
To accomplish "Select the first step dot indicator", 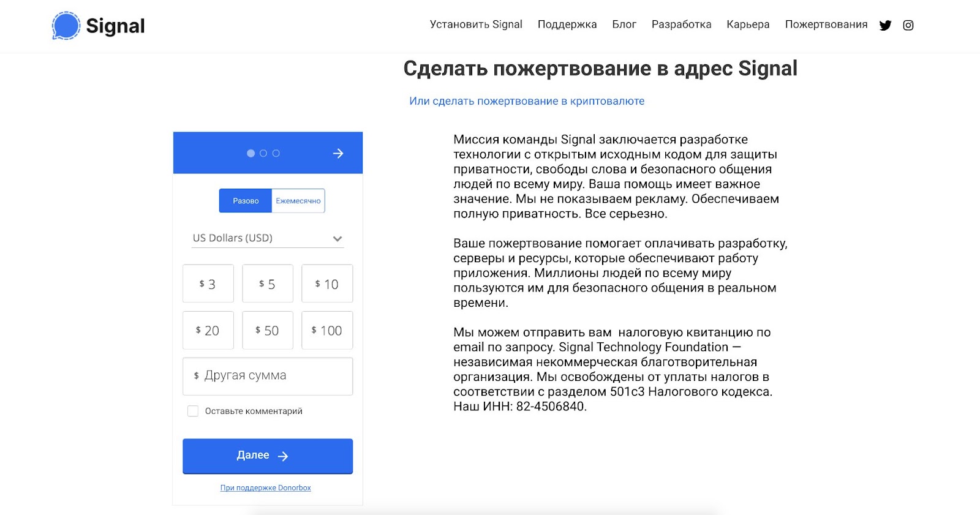I will pos(251,153).
